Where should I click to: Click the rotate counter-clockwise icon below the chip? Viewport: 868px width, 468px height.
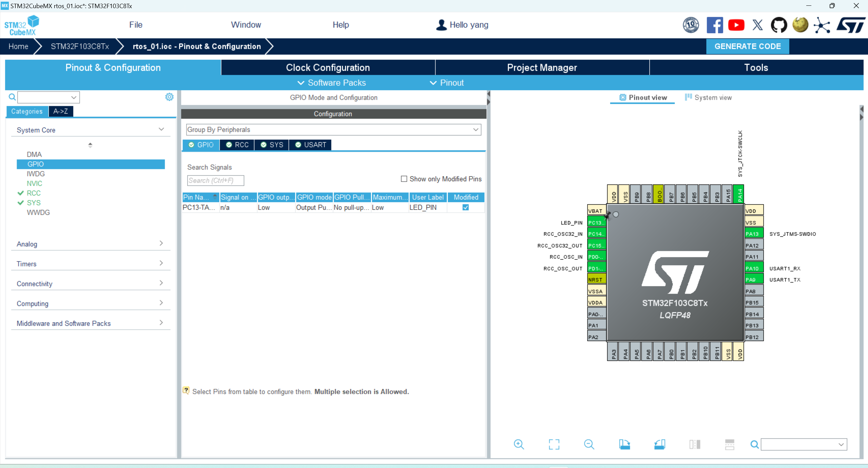pos(660,444)
